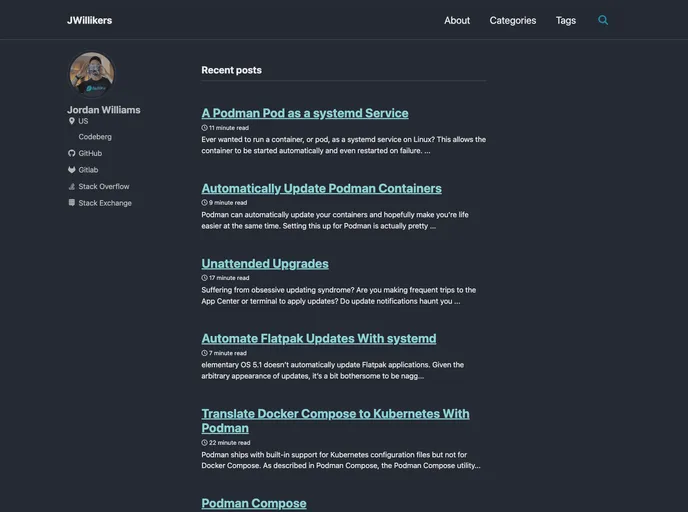Click excerpt starting Suffering from obsessive updating

(x=339, y=296)
